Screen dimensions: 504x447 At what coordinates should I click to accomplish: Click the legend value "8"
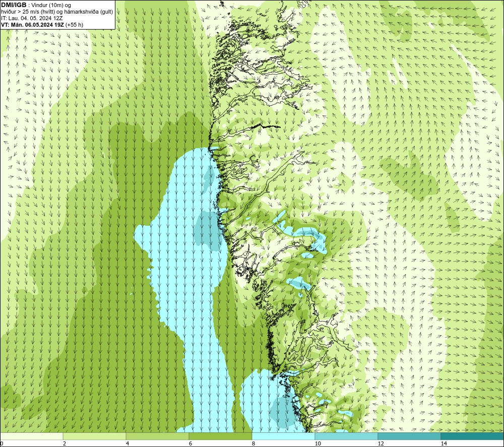click(254, 443)
